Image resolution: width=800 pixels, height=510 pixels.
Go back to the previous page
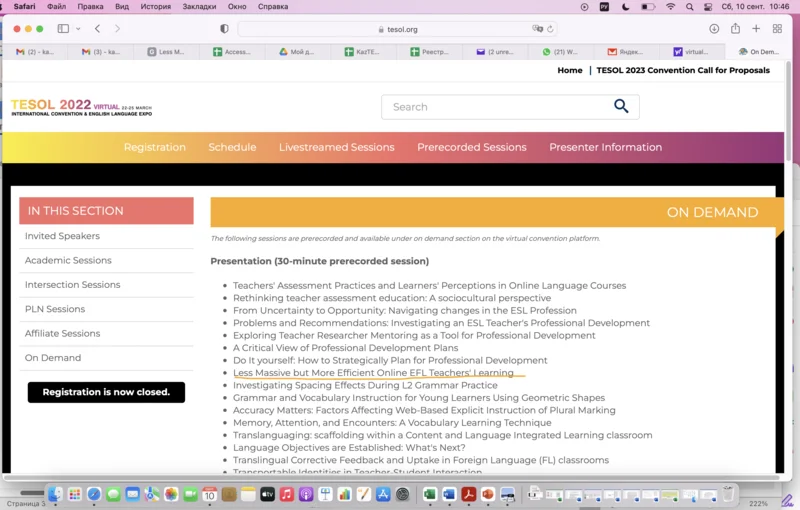tap(97, 29)
